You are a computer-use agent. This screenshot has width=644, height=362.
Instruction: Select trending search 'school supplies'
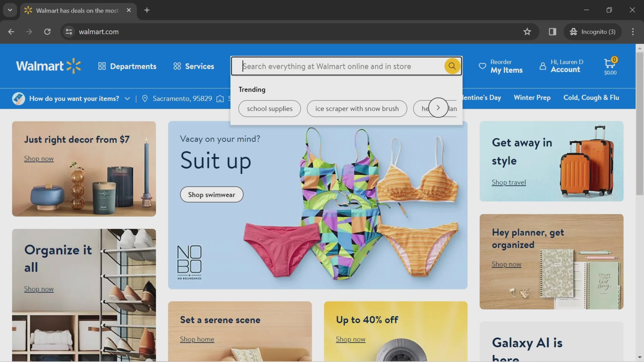point(270,109)
